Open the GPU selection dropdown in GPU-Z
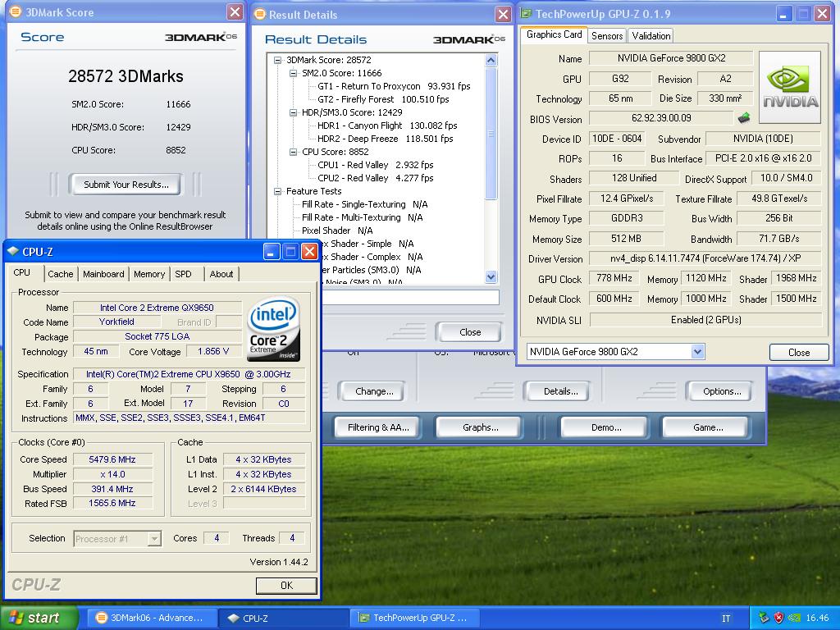The image size is (840, 630). pos(697,352)
